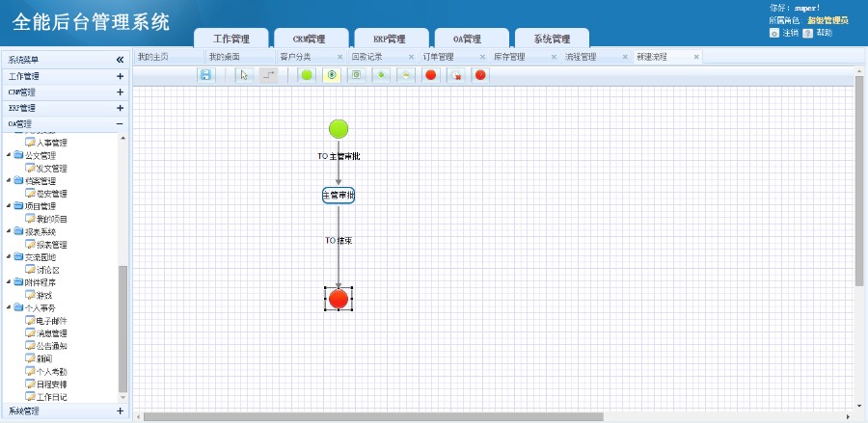Select the green start circle on canvas
Screen dimensions: 868x423
339,129
